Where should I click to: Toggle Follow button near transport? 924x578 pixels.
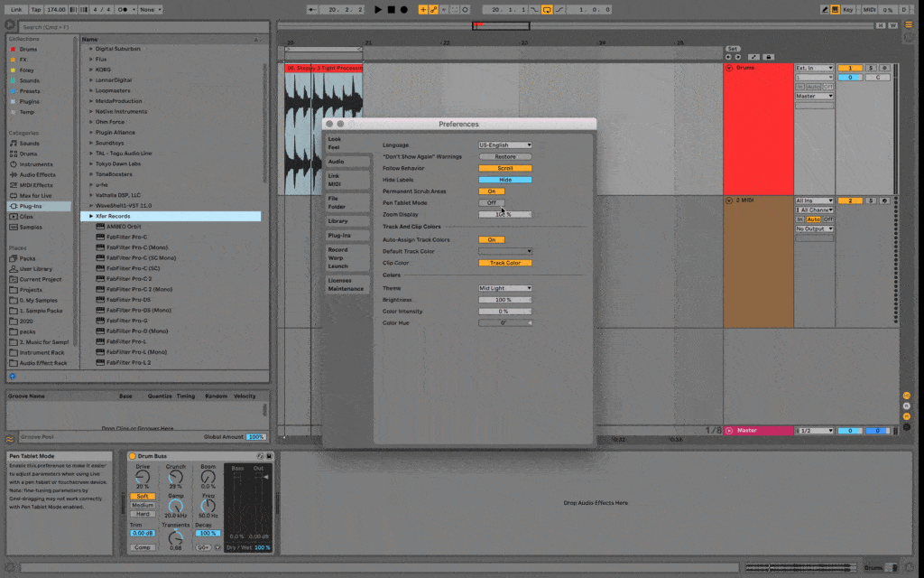[x=311, y=9]
